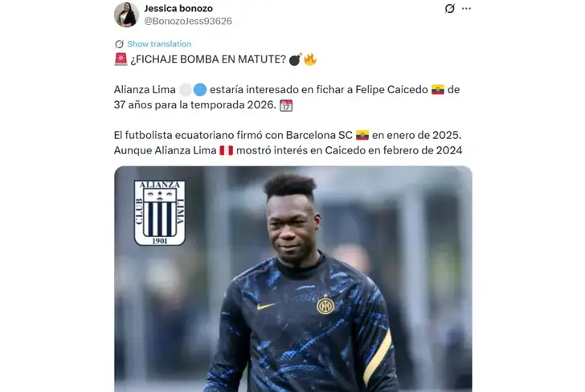Click Ecuador flag after Barcelona SC

[362, 135]
